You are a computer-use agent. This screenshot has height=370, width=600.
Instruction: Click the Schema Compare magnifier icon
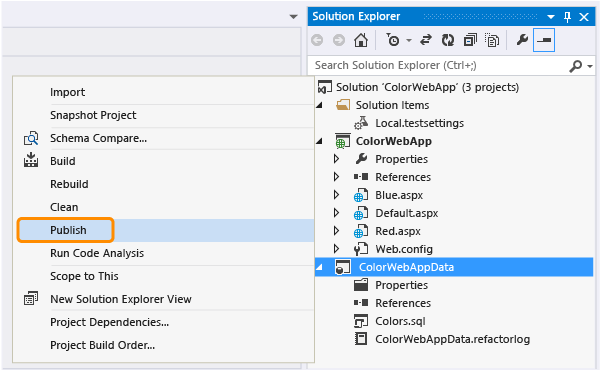(x=31, y=138)
